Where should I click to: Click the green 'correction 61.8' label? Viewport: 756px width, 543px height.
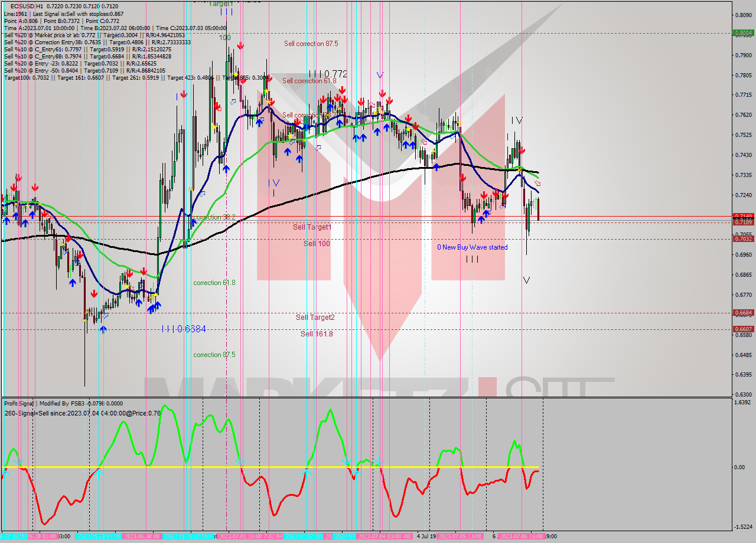tap(214, 283)
